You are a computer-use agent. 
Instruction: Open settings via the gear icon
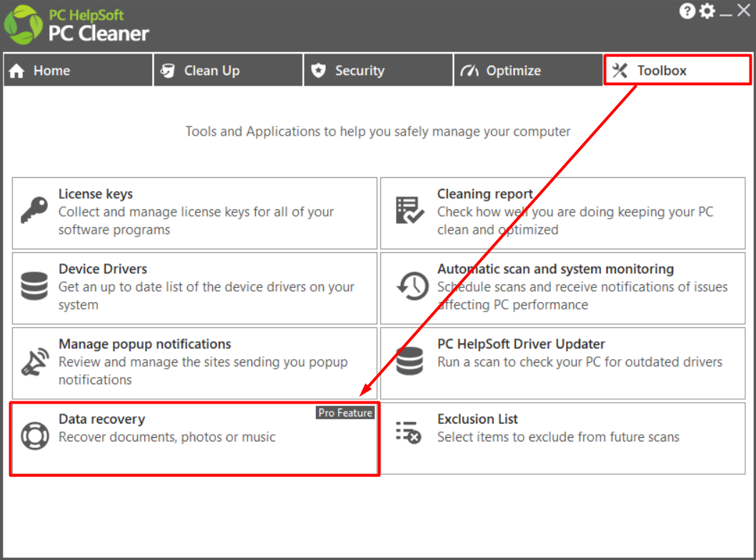coord(707,11)
